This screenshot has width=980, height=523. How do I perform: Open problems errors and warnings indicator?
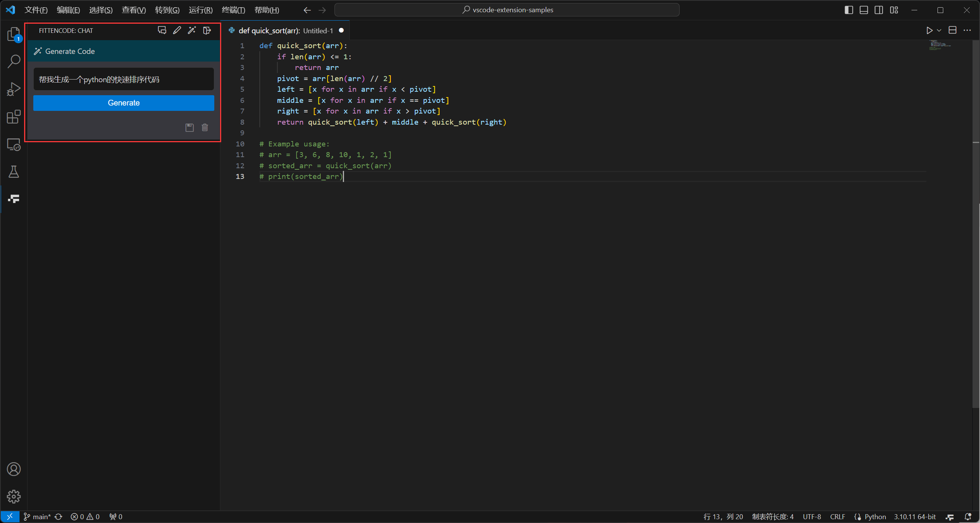coord(85,517)
